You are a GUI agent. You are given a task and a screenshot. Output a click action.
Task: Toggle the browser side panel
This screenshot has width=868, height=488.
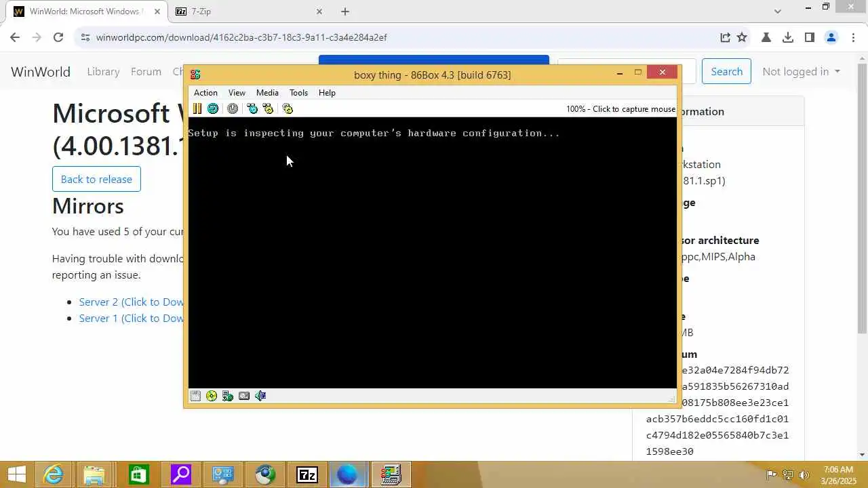810,37
